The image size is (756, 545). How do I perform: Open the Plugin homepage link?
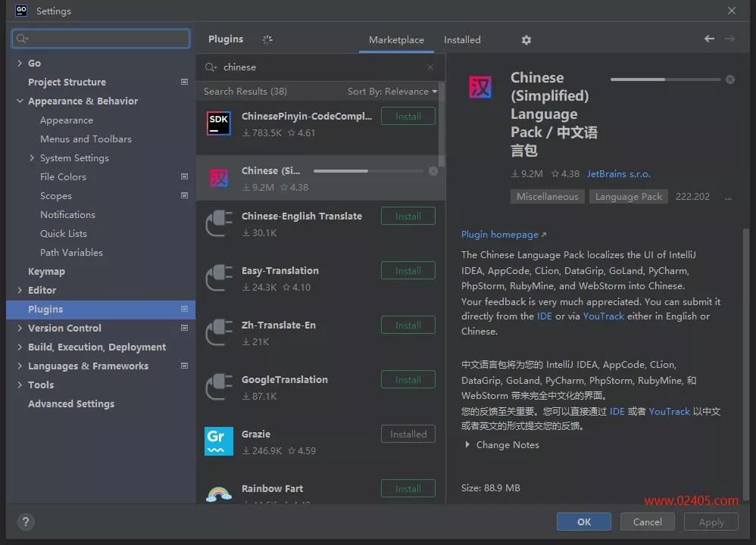click(503, 234)
